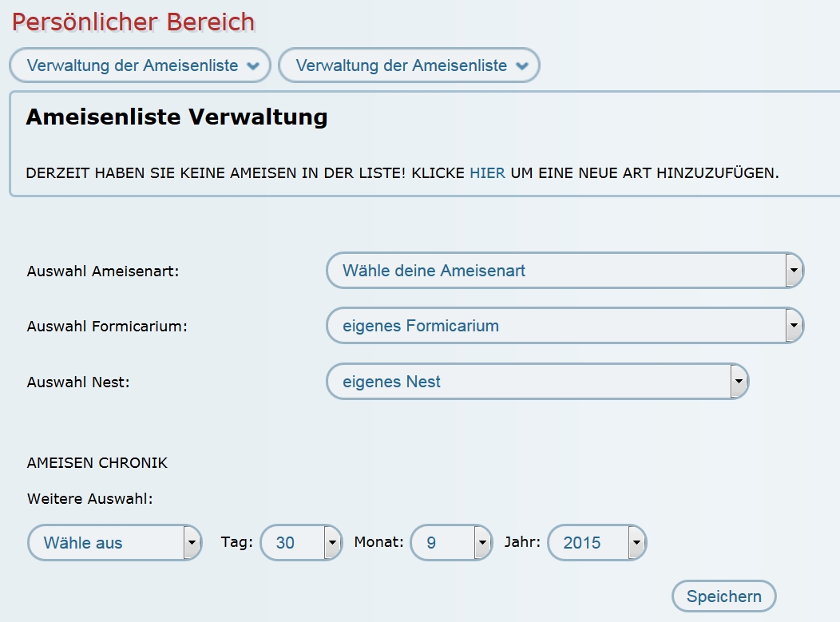840x622 pixels.
Task: Follow the HIER link to add a species
Action: 487,172
